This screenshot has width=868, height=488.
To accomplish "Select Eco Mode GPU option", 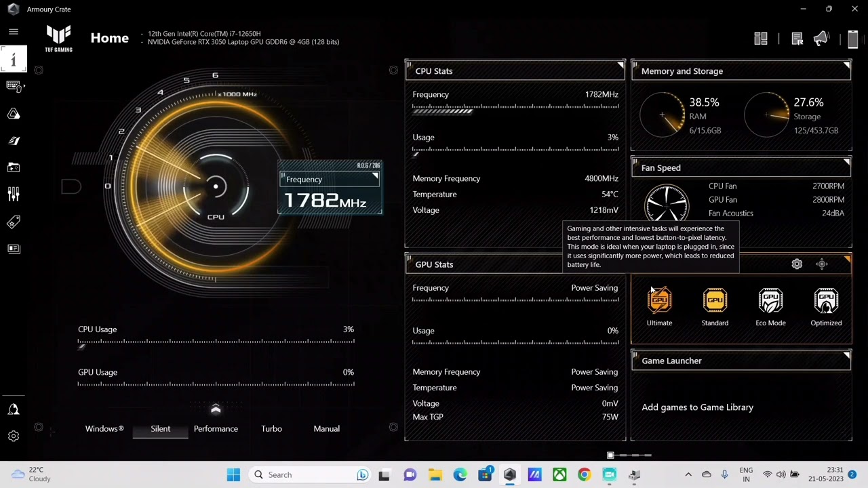I will pyautogui.click(x=770, y=307).
